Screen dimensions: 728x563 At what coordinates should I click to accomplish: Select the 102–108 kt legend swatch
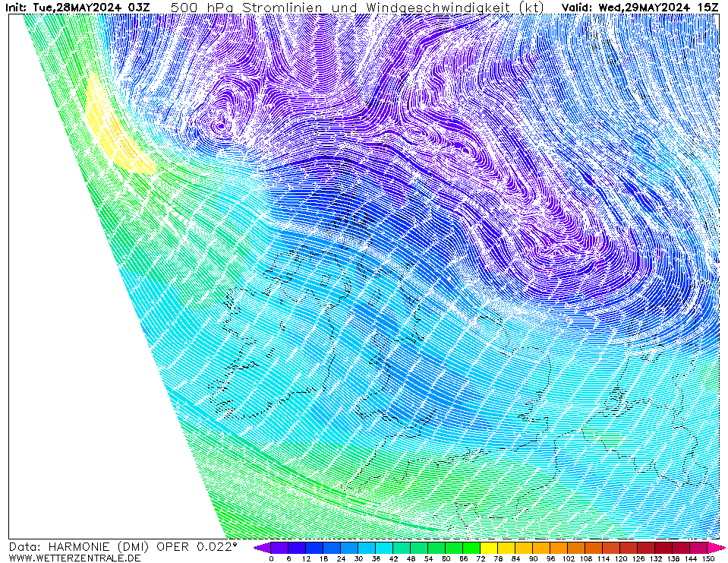tap(577, 548)
